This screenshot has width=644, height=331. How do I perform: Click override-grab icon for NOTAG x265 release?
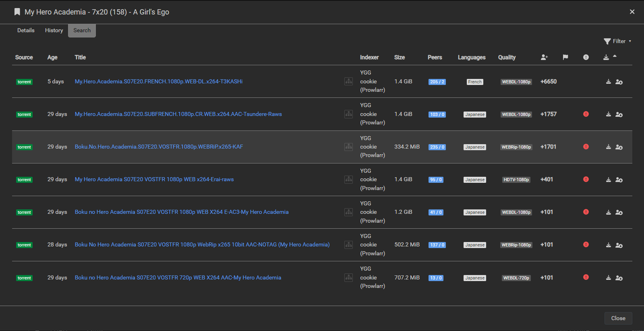[x=619, y=245]
